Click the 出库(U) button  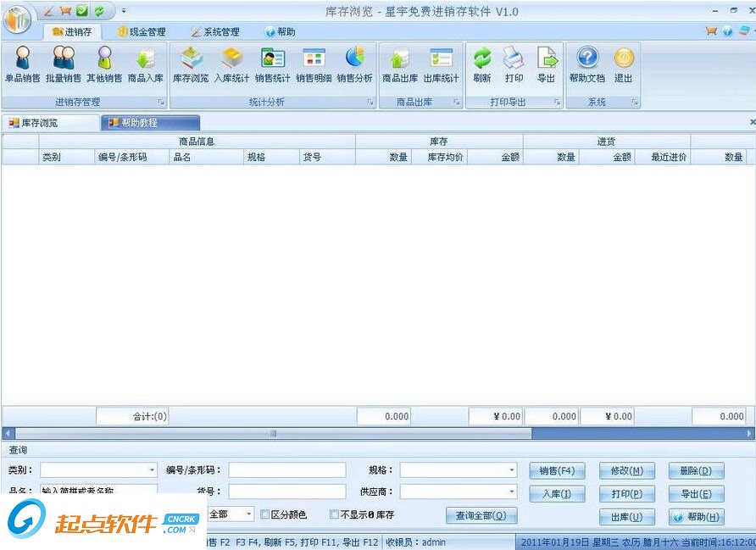coord(627,517)
